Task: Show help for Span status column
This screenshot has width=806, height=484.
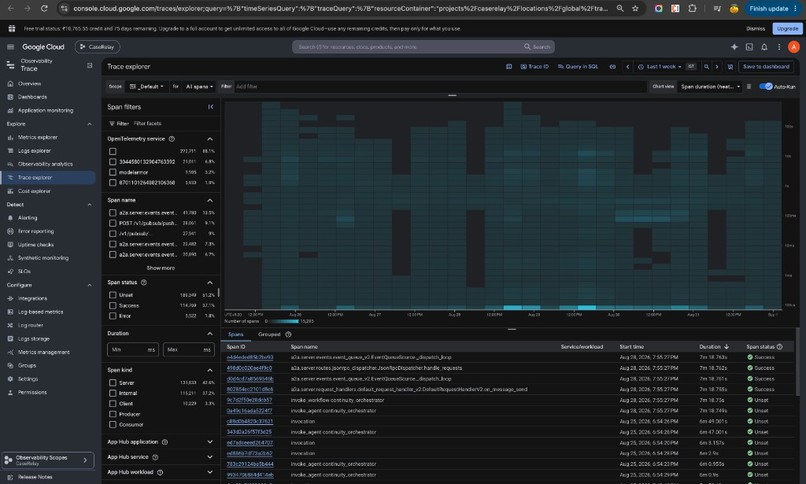Action: coord(780,347)
